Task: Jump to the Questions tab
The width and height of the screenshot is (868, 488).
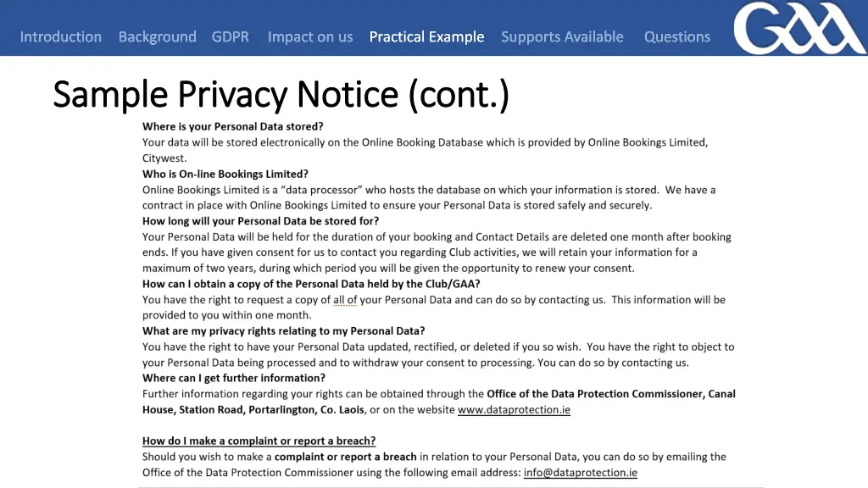Action: click(677, 37)
